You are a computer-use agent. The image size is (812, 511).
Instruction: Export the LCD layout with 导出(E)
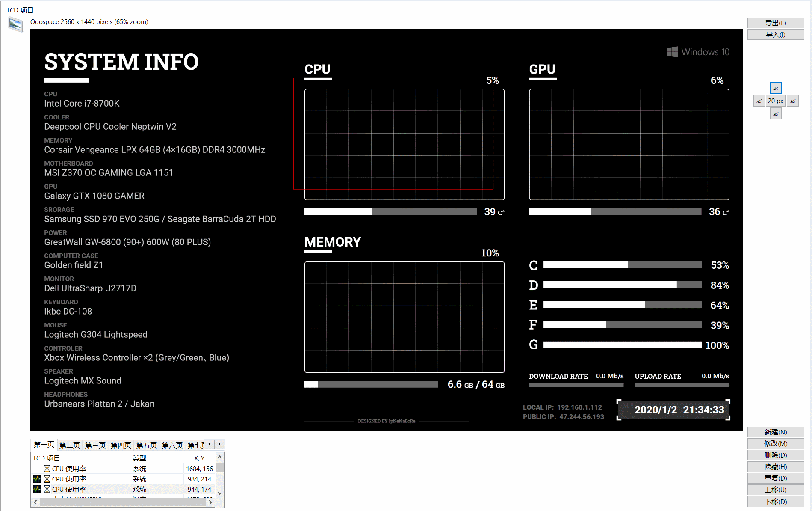point(776,23)
